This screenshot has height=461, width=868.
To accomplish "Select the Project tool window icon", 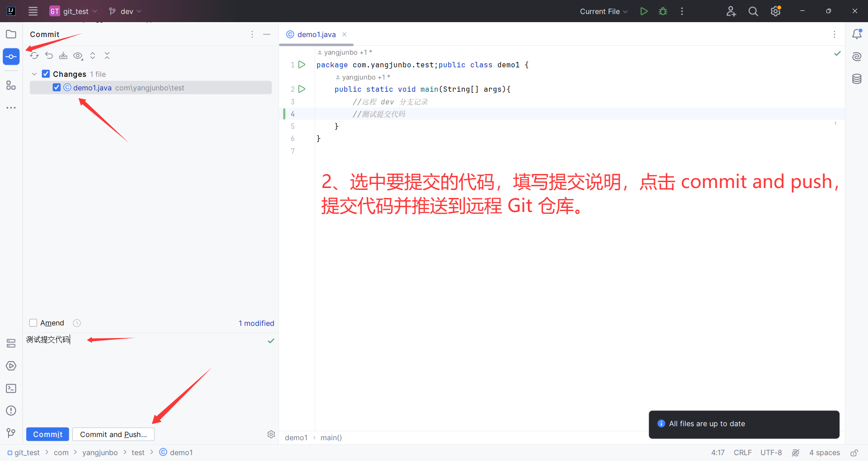I will click(11, 34).
